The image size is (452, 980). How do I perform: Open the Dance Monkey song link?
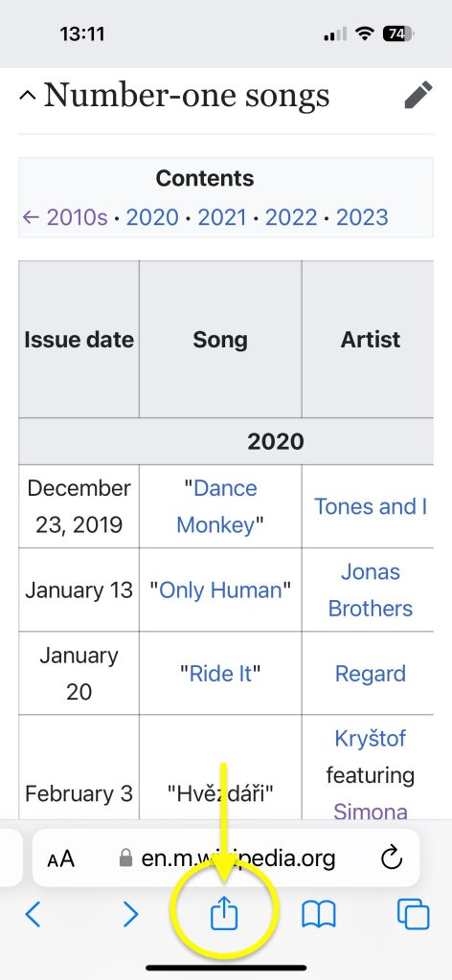pos(217,506)
